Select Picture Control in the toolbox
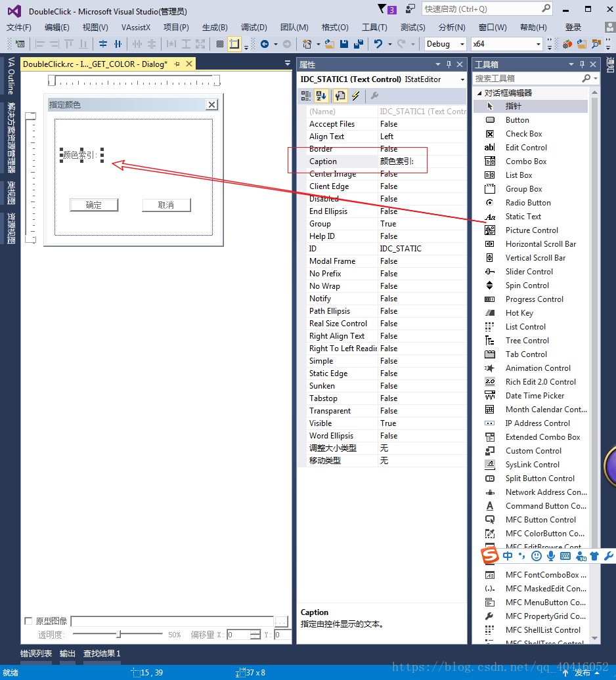 pos(531,230)
